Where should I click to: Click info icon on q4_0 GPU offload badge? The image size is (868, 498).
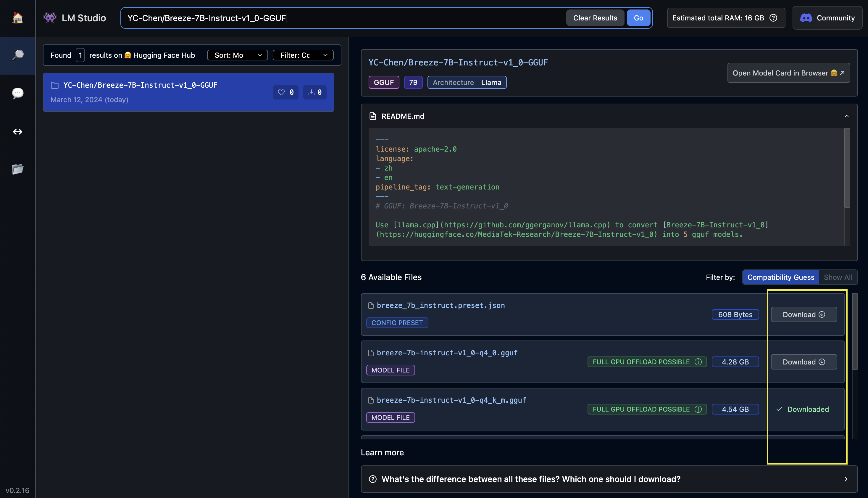pyautogui.click(x=698, y=362)
